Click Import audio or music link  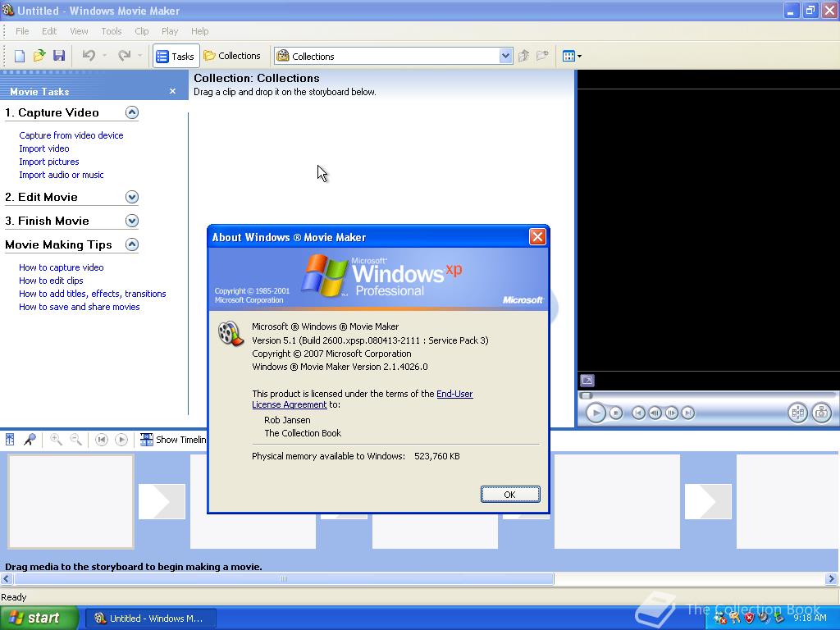pos(61,176)
